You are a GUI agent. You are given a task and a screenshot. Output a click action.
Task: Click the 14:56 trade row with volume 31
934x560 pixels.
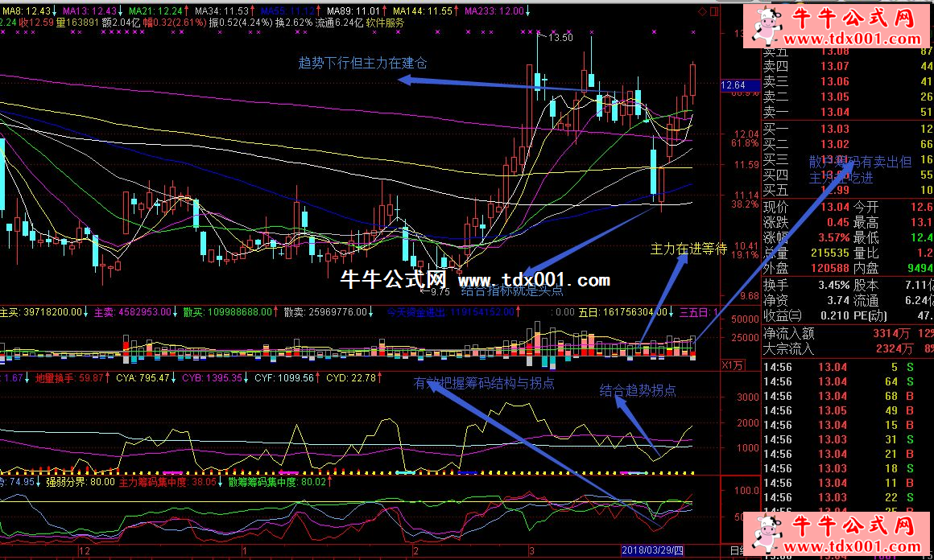[x=848, y=439]
